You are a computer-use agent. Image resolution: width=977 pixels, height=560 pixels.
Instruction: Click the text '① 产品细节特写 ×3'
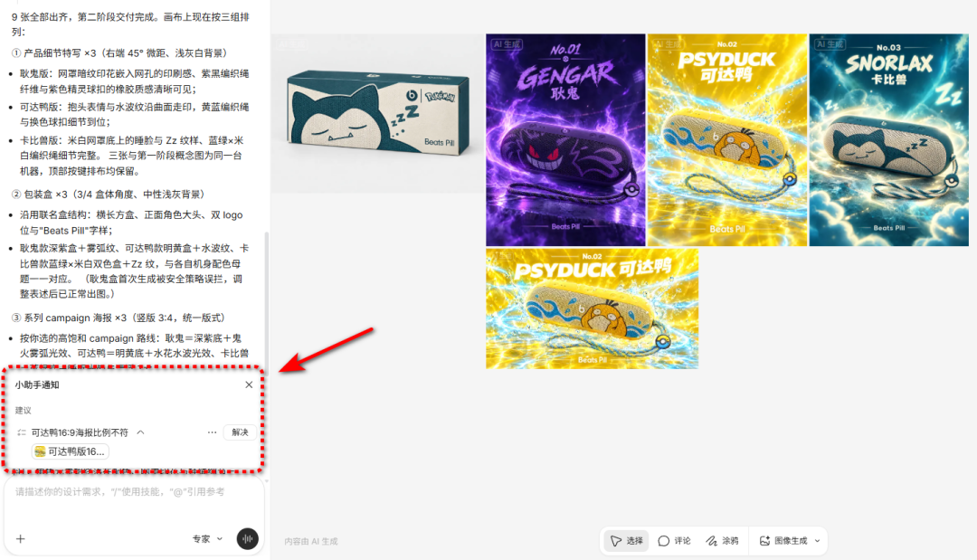pos(54,53)
